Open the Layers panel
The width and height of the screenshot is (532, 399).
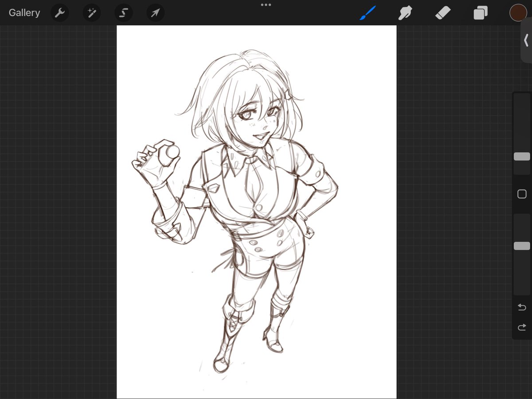[x=480, y=13]
